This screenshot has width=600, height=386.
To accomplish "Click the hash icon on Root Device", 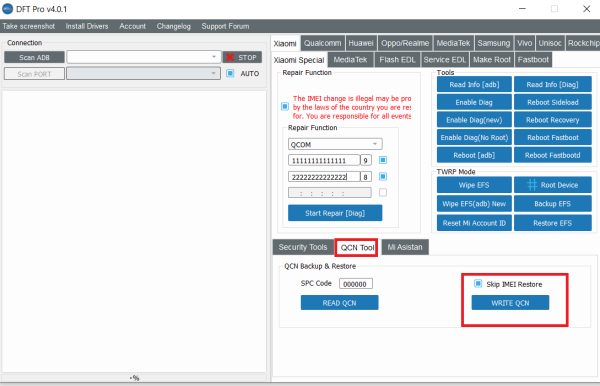I will [532, 185].
